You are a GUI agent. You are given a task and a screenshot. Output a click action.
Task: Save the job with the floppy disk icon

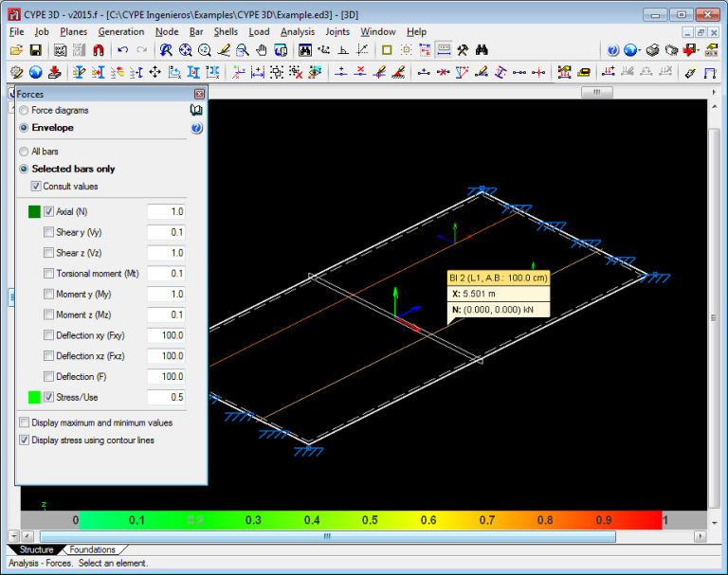(x=36, y=50)
